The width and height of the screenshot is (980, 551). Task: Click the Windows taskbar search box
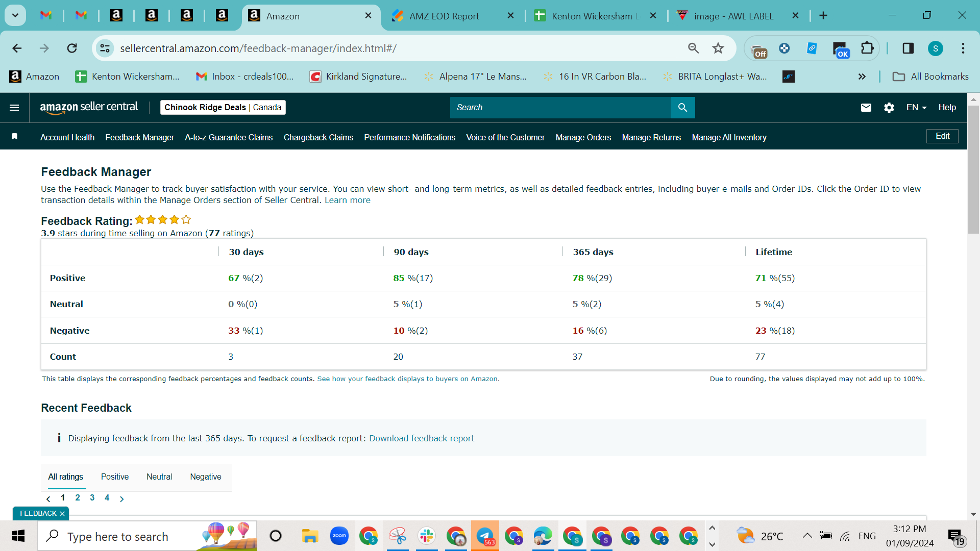point(147,536)
